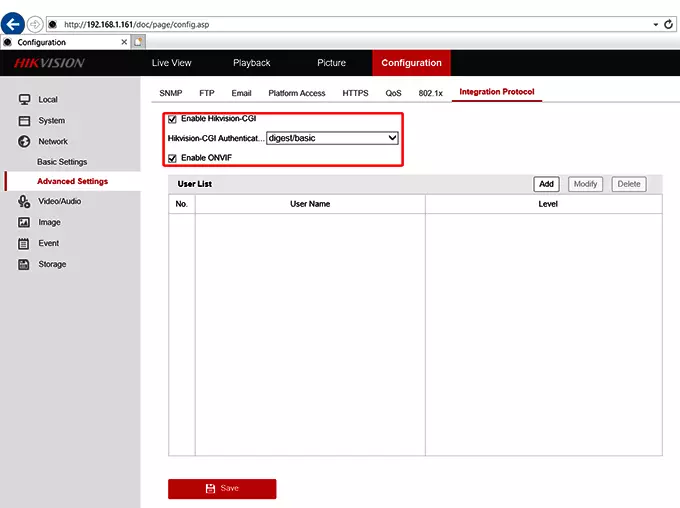Open Image settings in sidebar
Image resolution: width=680 pixels, height=508 pixels.
click(x=49, y=222)
